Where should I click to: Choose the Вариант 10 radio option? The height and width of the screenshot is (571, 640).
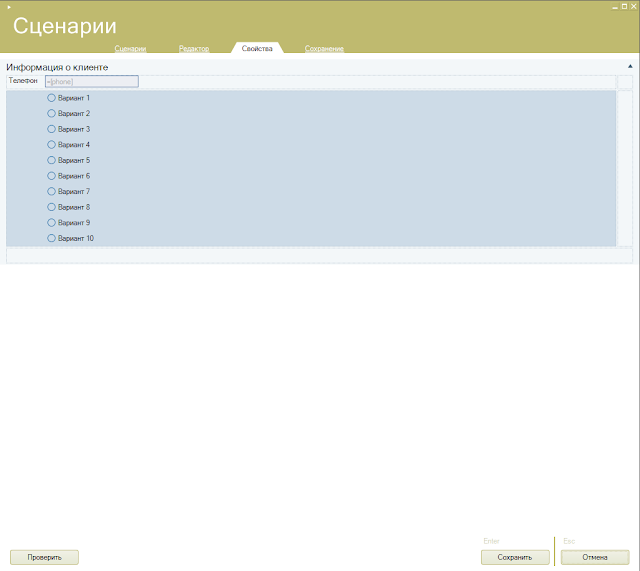click(51, 238)
